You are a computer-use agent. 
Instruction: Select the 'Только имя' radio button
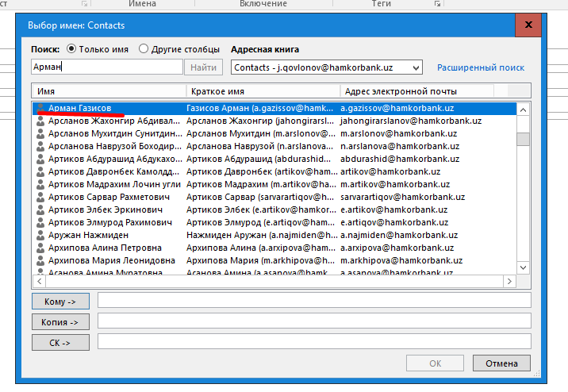(71, 48)
